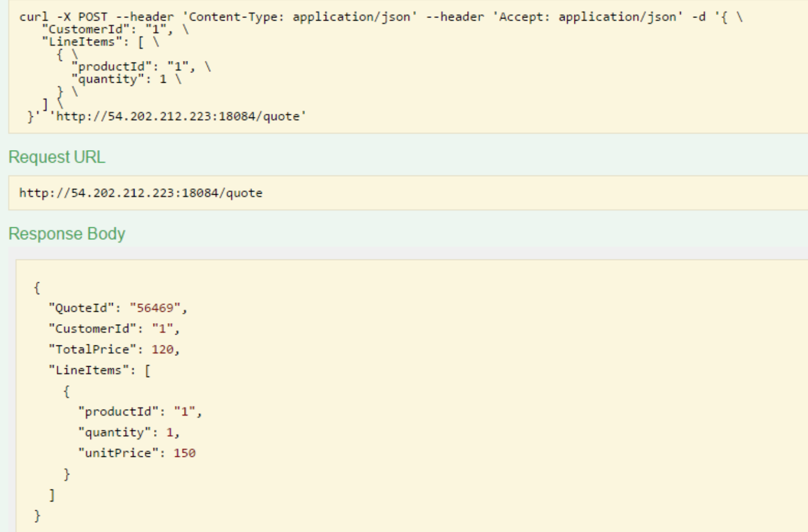
Task: Click the Response Body heading
Action: 66,234
